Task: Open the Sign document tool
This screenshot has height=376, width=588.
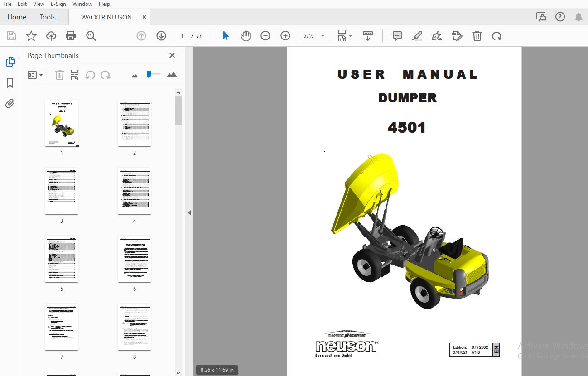Action: pos(437,36)
